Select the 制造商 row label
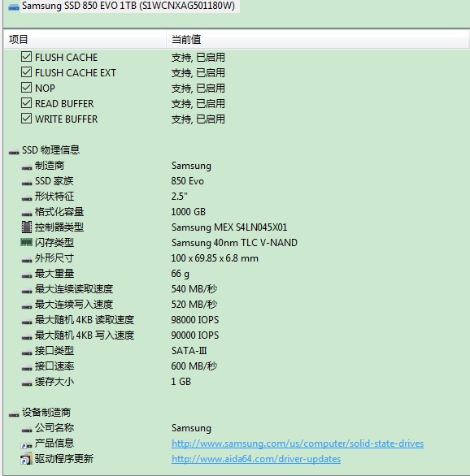Screen dimensions: 470x476 pyautogui.click(x=50, y=166)
